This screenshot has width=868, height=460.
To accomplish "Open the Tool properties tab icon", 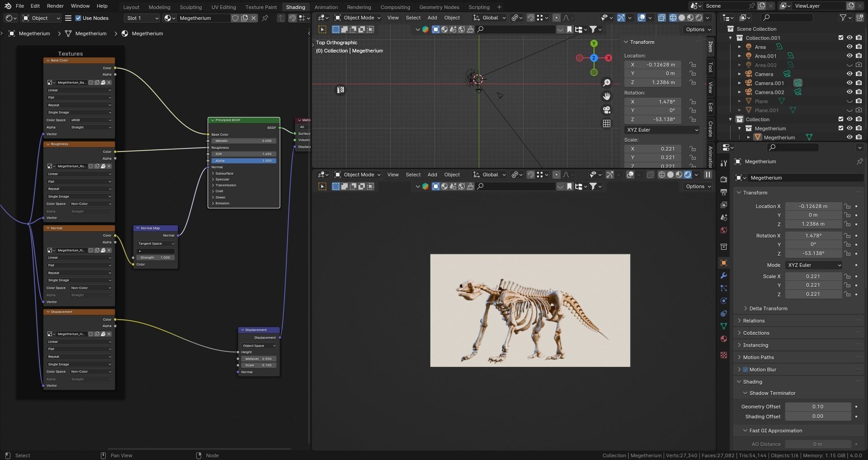I will (x=723, y=163).
